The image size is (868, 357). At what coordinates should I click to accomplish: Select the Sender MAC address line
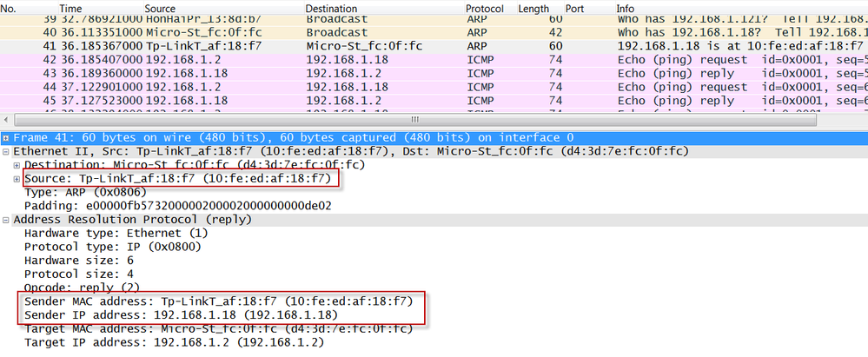point(219,301)
